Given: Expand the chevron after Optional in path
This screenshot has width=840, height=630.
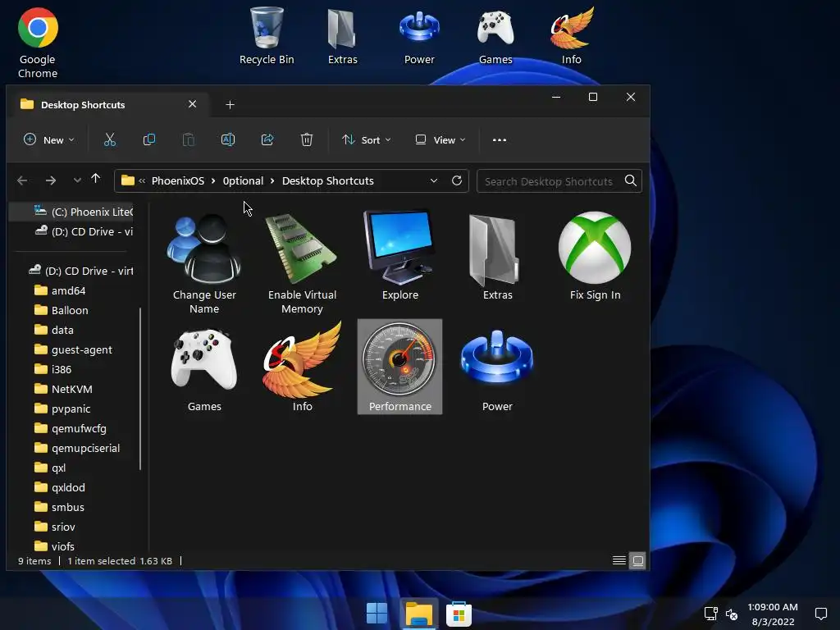Looking at the screenshot, I should (x=272, y=181).
